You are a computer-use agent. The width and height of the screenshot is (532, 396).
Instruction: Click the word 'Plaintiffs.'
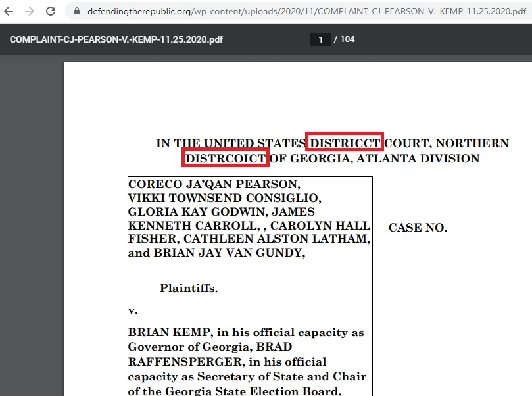click(189, 288)
